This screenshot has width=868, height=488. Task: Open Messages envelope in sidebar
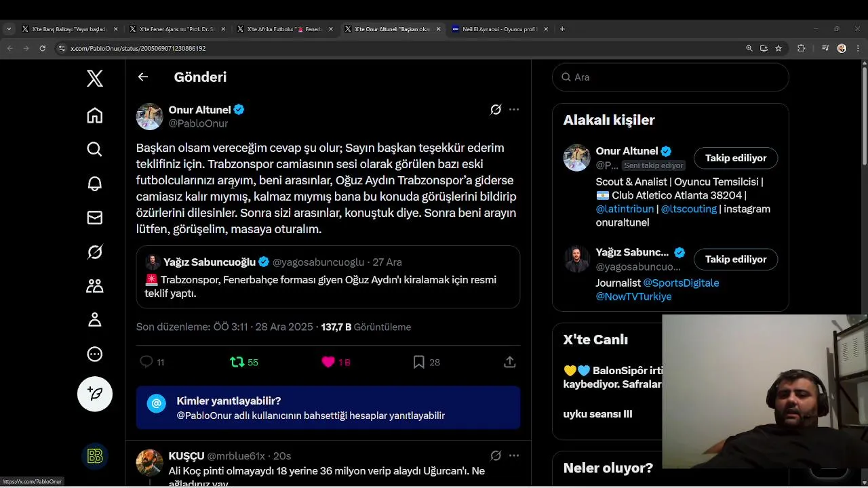coord(95,218)
